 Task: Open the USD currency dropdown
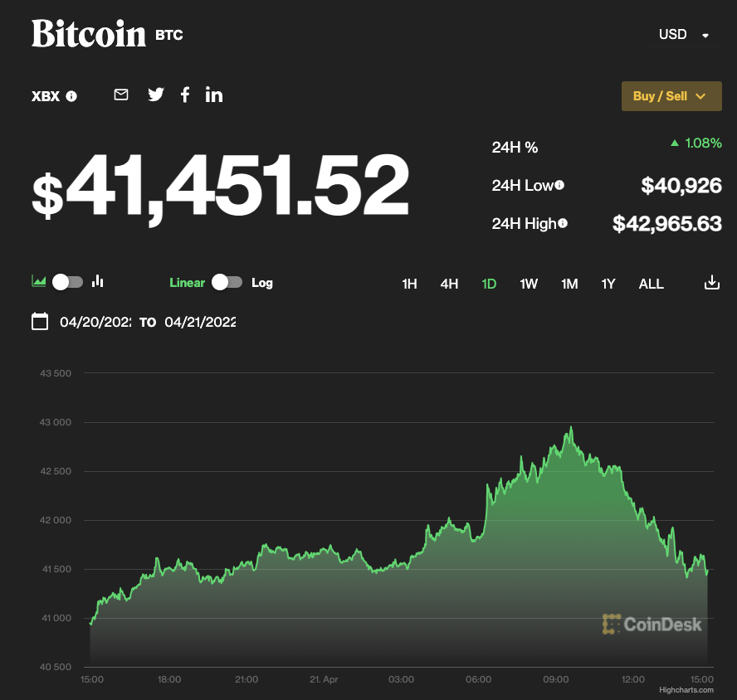tap(684, 35)
